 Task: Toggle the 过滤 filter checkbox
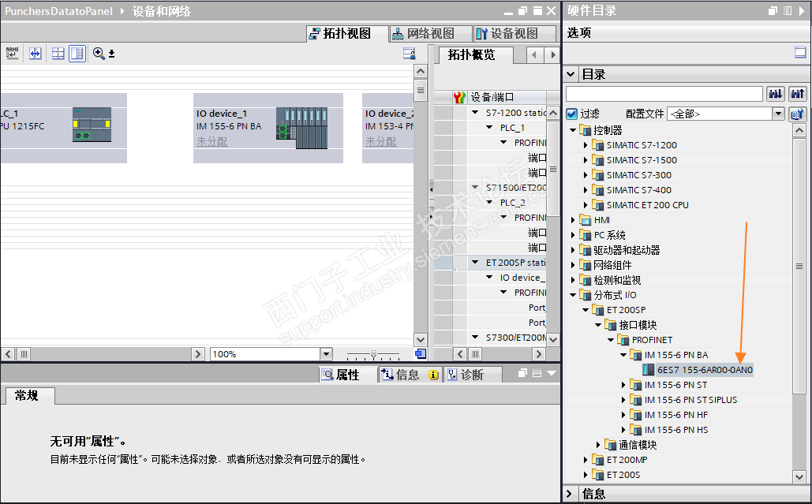[571, 114]
